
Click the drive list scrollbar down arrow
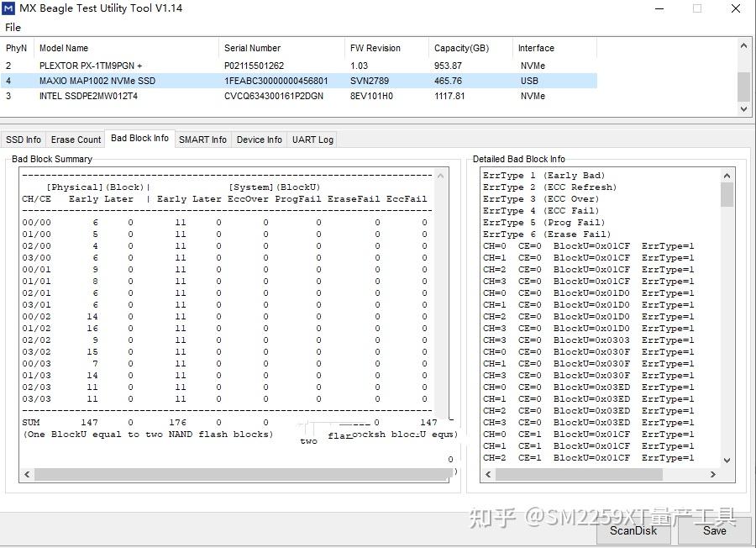tap(743, 108)
